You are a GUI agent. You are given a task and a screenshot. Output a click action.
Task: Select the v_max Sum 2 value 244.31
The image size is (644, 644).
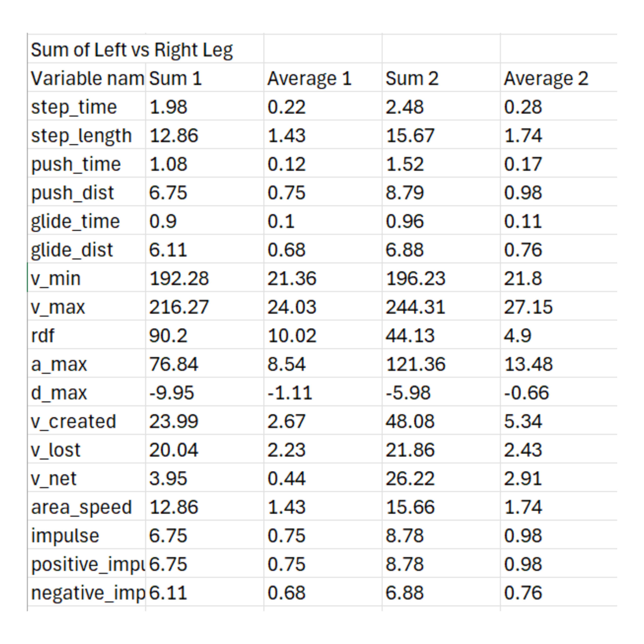(415, 307)
